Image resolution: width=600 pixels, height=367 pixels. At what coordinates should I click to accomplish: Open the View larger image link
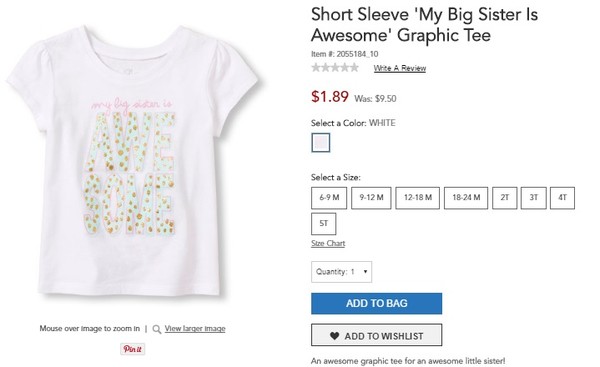(195, 329)
